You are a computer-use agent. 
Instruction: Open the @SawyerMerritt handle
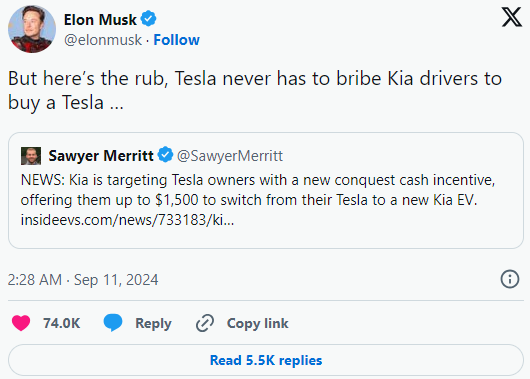pyautogui.click(x=230, y=156)
